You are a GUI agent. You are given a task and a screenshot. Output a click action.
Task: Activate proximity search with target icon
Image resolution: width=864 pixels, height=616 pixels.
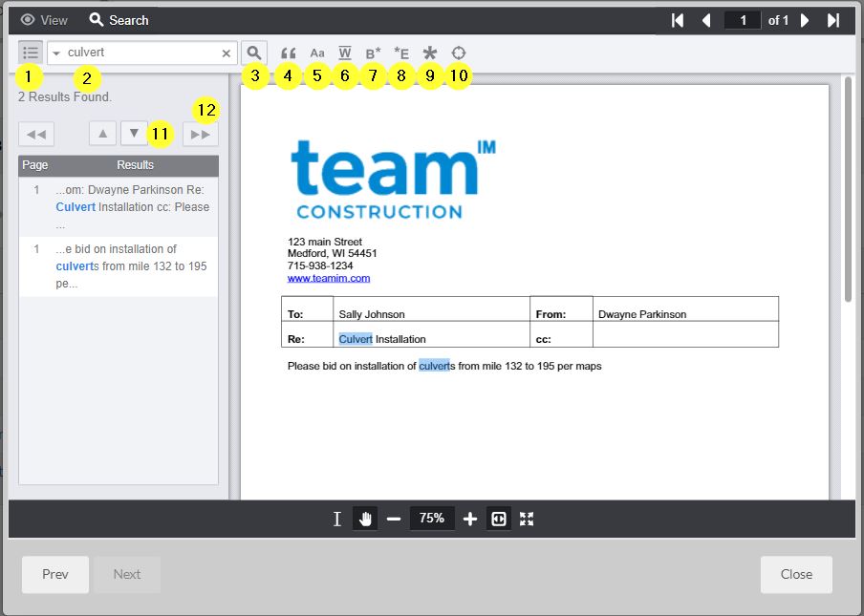click(458, 53)
